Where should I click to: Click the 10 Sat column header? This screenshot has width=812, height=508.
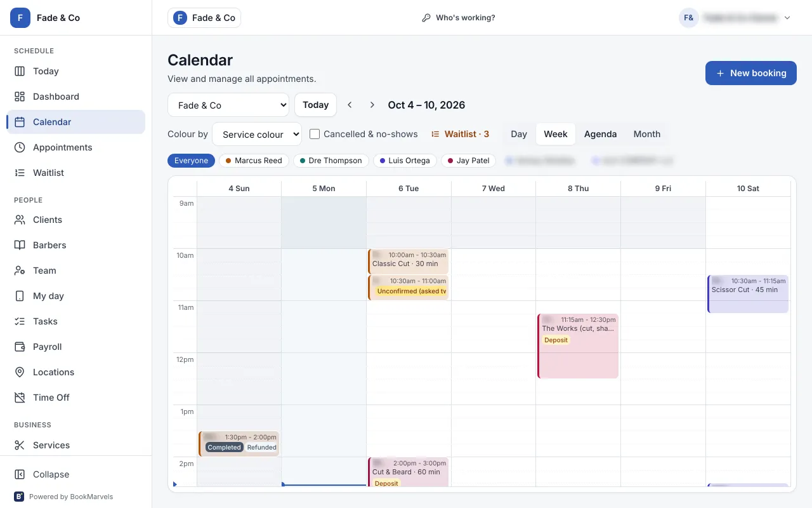click(748, 189)
